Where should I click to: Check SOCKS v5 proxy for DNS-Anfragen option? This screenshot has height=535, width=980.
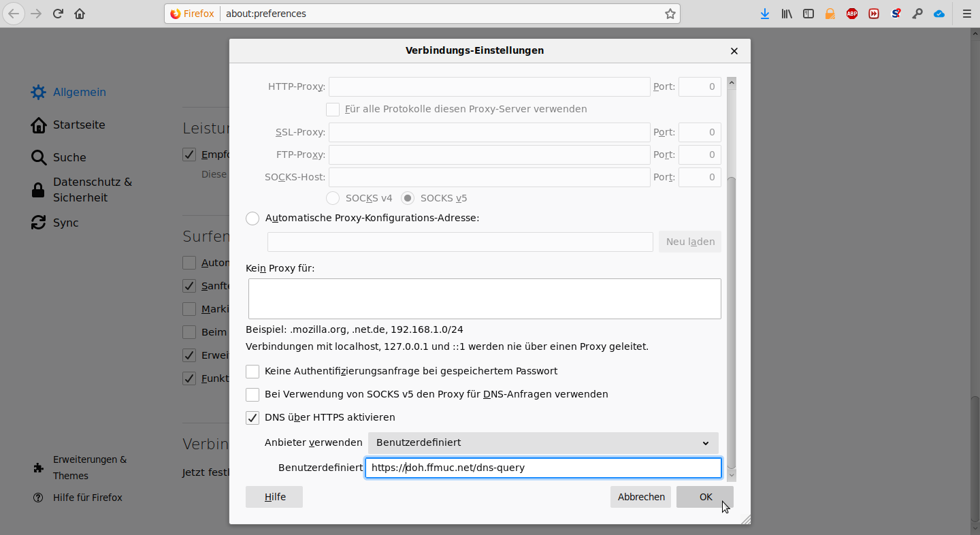[252, 395]
